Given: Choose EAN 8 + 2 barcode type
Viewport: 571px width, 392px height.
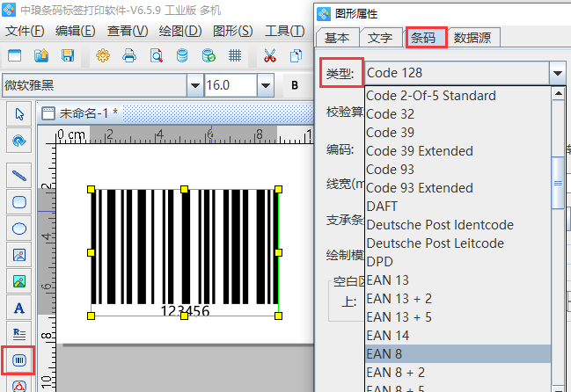Looking at the screenshot, I should tap(458, 373).
